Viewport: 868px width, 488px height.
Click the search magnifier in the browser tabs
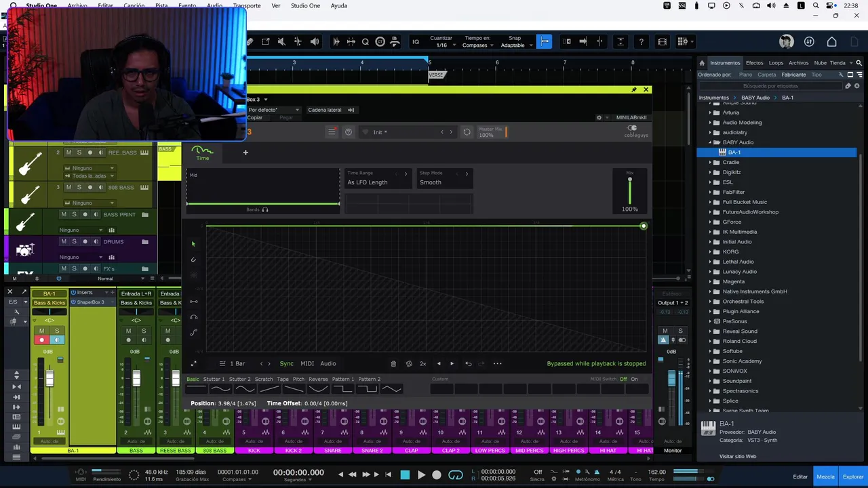pos(859,63)
